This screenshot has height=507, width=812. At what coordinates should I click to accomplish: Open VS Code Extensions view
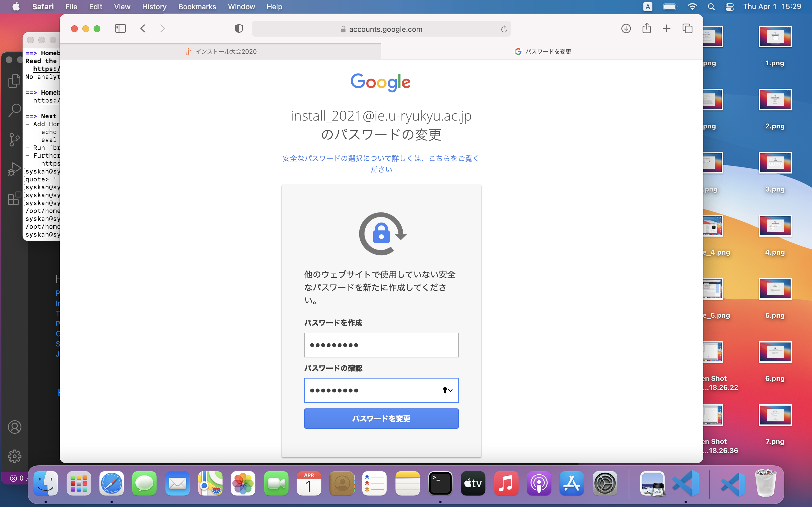click(14, 199)
